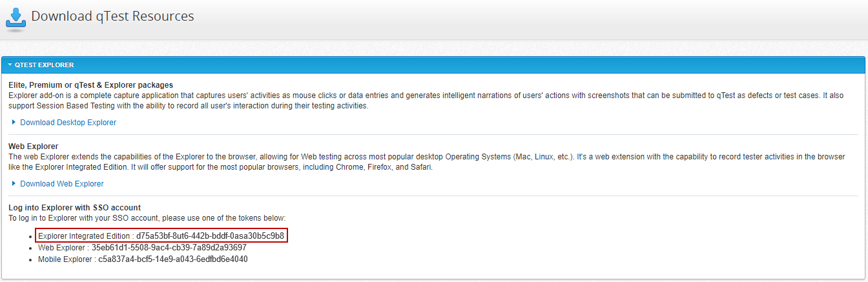This screenshot has height=282, width=868.
Task: Select the Mobile Explorer token value c5a837a4
Action: tap(173, 259)
